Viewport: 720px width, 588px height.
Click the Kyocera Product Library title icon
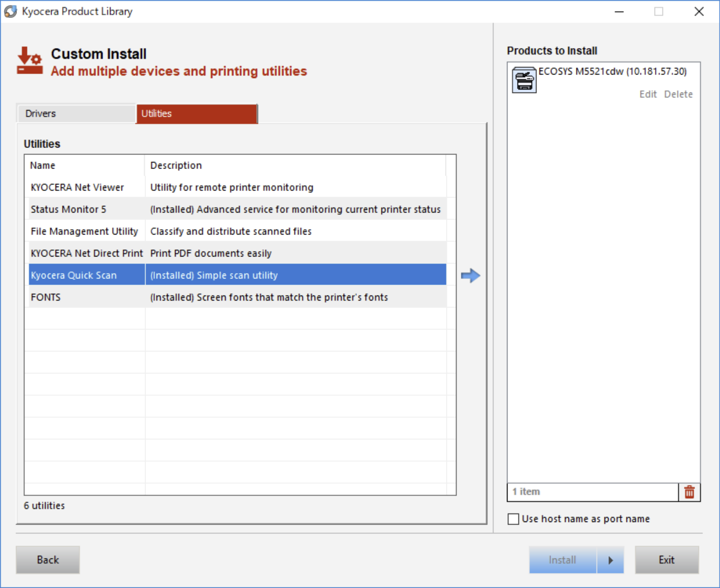pyautogui.click(x=10, y=11)
